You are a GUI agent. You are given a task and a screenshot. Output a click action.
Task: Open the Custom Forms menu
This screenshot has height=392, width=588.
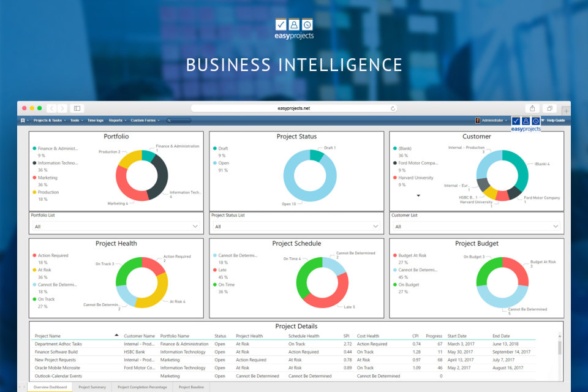click(145, 121)
